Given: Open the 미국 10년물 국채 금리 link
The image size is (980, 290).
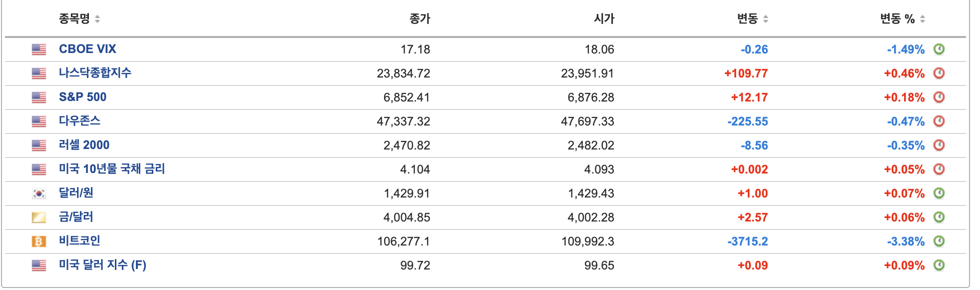Looking at the screenshot, I should coord(112,169).
